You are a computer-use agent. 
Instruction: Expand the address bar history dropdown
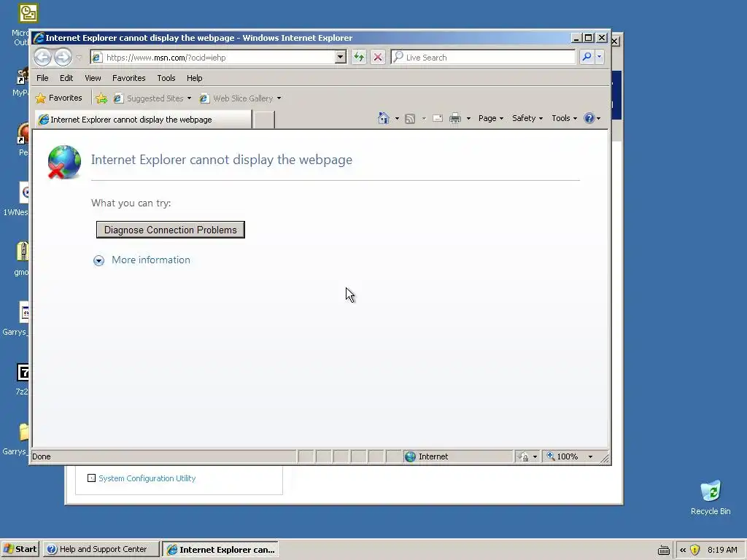[x=340, y=58]
